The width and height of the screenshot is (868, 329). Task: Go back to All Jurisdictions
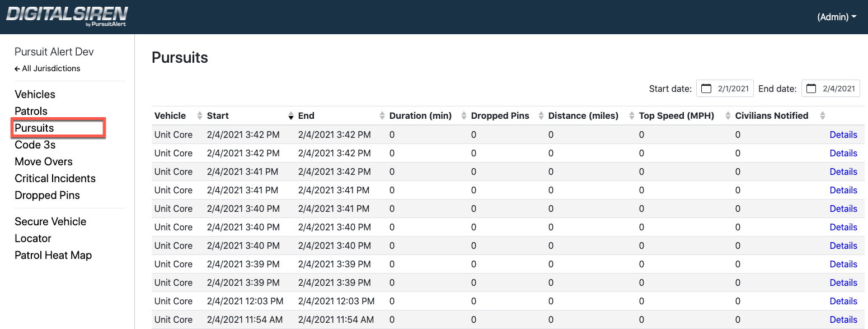coord(48,68)
